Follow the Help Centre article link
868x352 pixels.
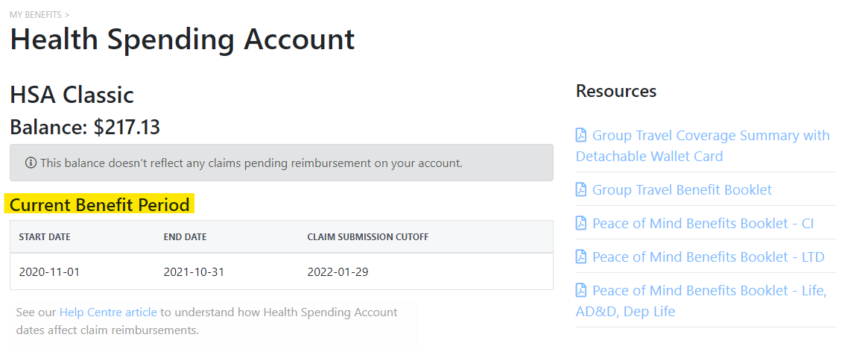point(108,312)
